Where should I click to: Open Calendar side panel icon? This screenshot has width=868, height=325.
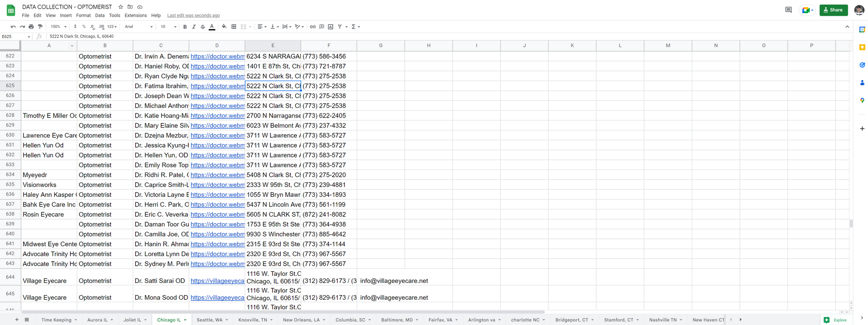click(862, 30)
